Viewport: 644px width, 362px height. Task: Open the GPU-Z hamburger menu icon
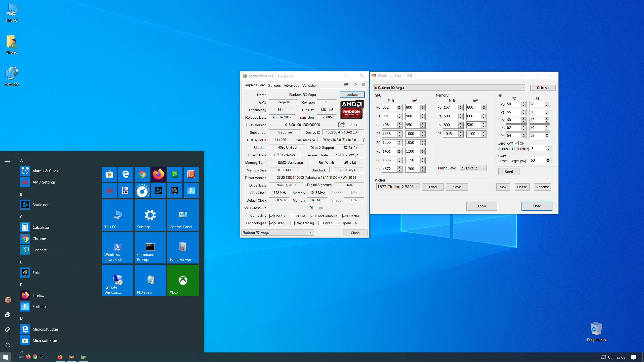(364, 84)
